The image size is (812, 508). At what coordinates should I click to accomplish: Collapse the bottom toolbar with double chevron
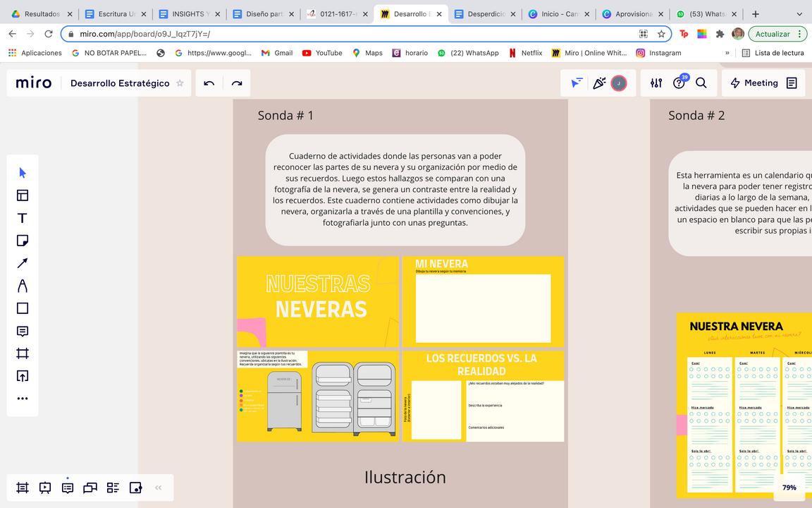point(158,488)
